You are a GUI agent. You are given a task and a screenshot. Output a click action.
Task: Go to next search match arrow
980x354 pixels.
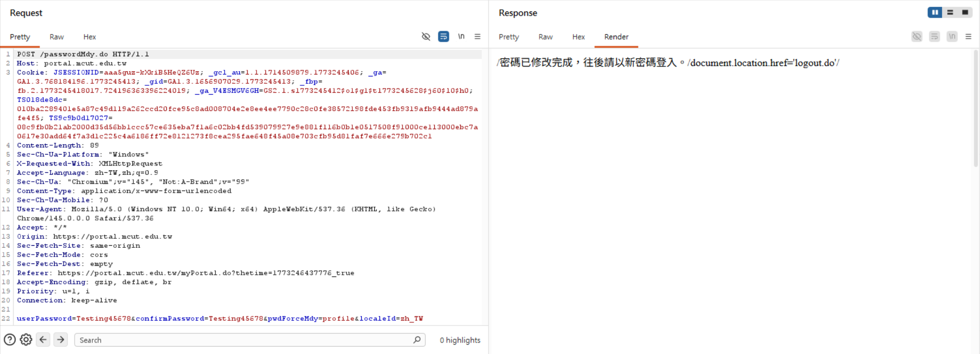coord(61,339)
